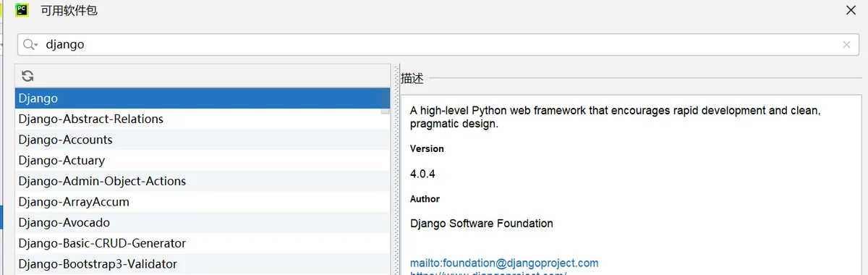This screenshot has height=275, width=868.
Task: Close the available packages dialog
Action: 851,10
